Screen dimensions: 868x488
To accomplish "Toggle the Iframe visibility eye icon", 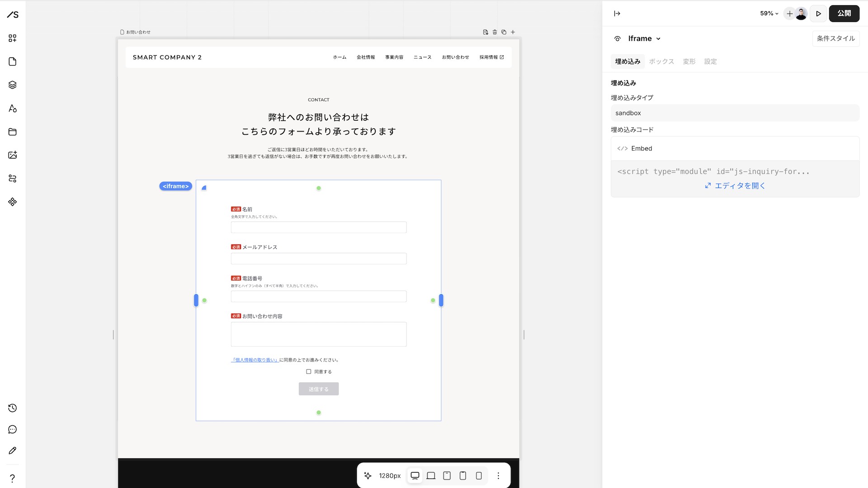I will click(617, 39).
